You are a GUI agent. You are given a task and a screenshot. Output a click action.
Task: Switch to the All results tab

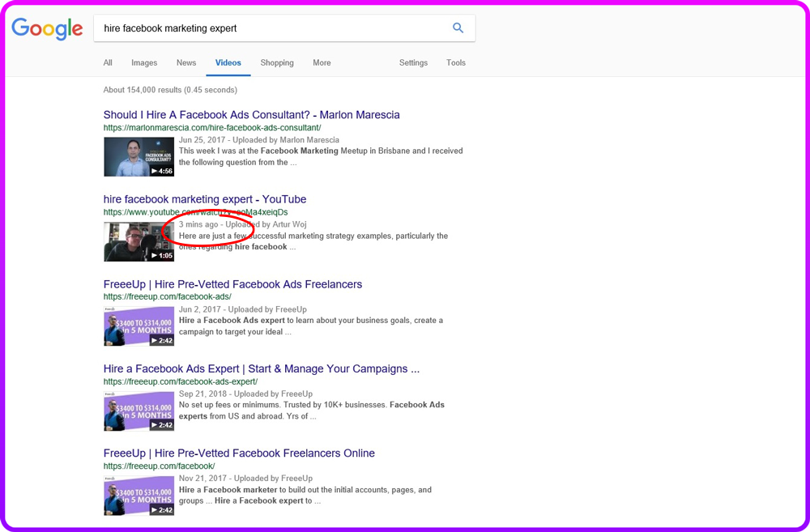(x=108, y=62)
